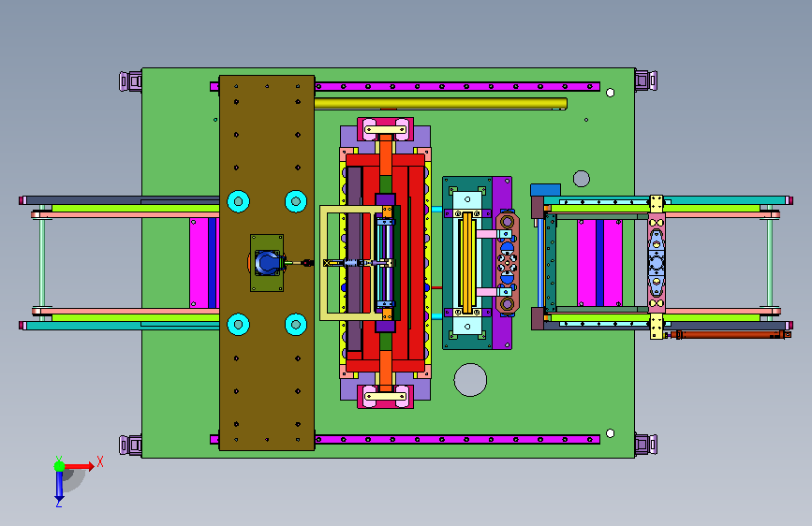Pick the lower-right cyan bushing on brown plate
The image size is (812, 526).
coord(296,325)
